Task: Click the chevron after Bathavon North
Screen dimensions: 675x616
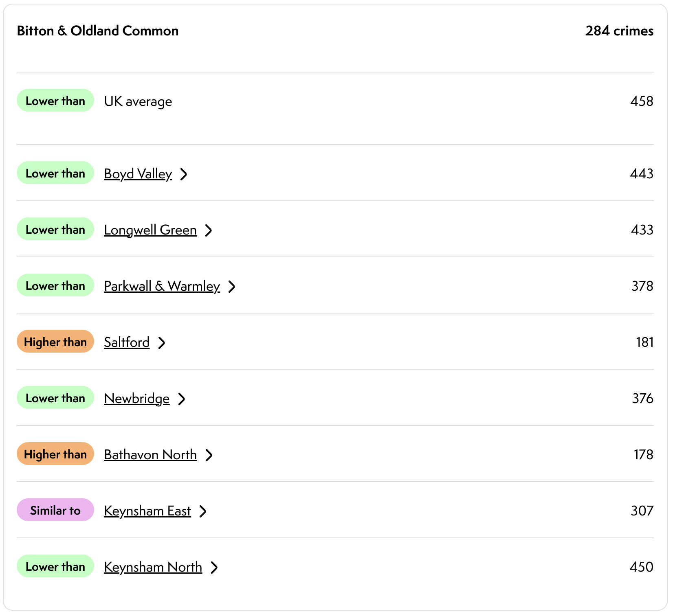Action: (x=209, y=455)
